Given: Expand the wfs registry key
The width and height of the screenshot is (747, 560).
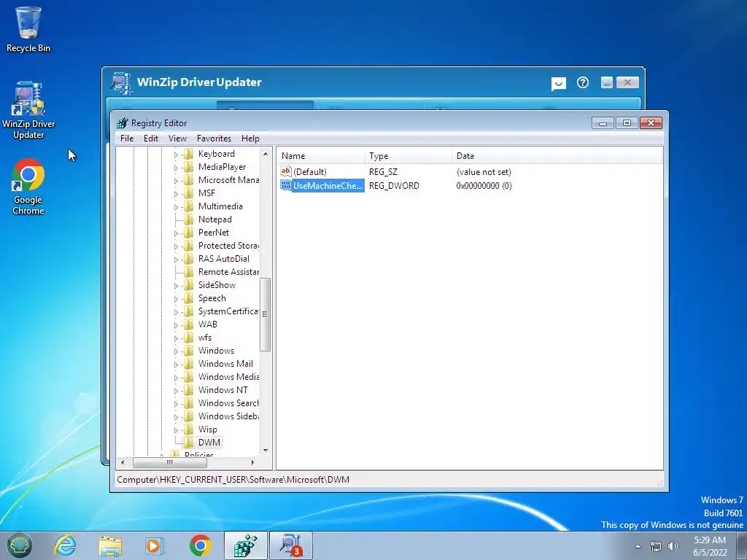Looking at the screenshot, I should 176,338.
